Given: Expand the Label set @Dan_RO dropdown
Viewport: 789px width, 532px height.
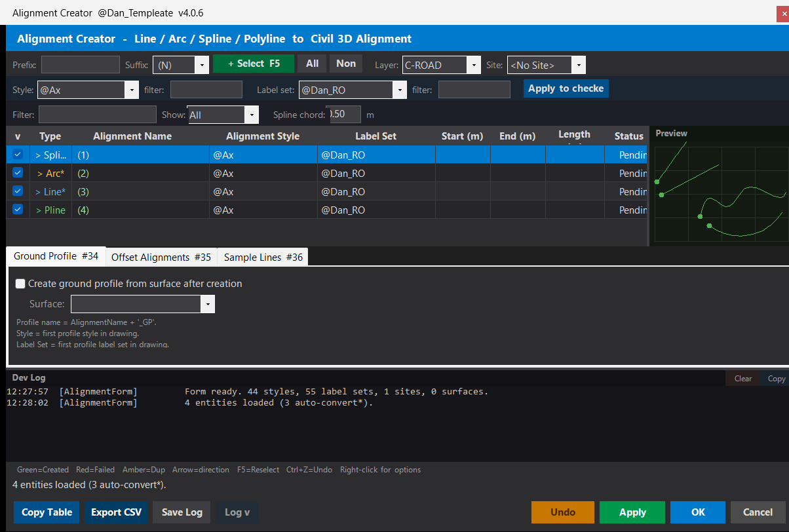Looking at the screenshot, I should point(353,90).
